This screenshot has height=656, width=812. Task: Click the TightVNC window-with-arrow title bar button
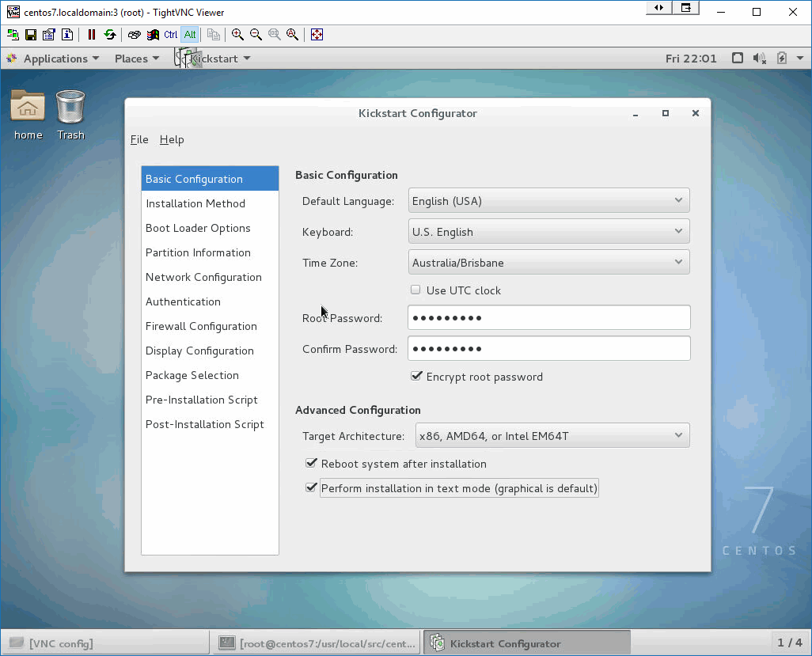coord(685,8)
